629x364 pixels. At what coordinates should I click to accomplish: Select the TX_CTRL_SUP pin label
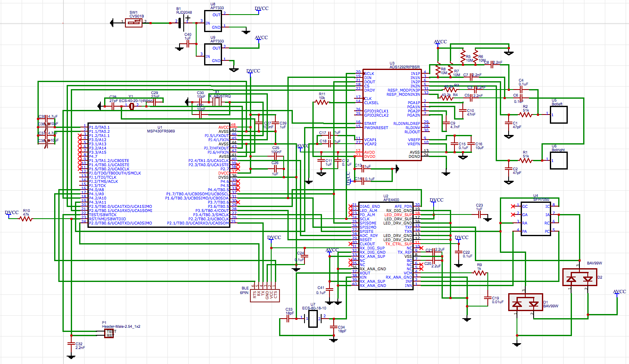click(x=399, y=244)
